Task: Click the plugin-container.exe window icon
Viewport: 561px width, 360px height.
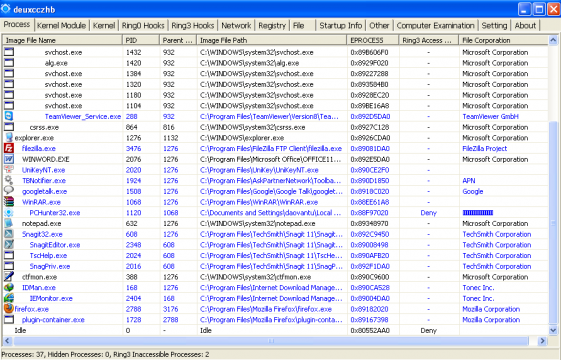Action: (x=9, y=320)
